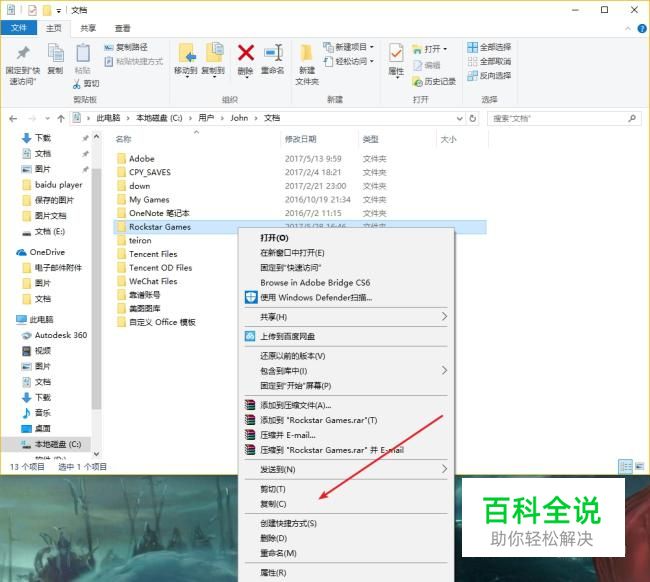
Task: Click the search Documents input field
Action: coord(563,119)
